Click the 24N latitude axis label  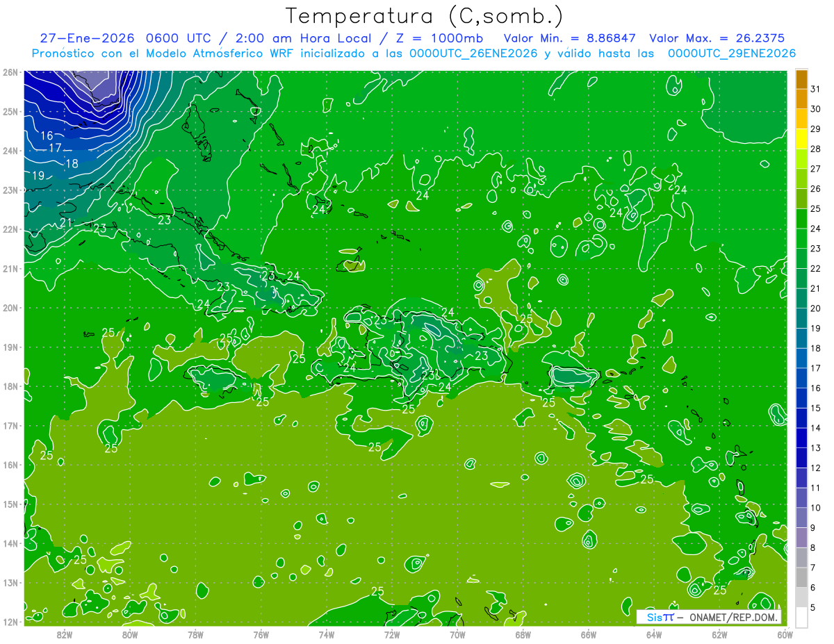[10, 151]
